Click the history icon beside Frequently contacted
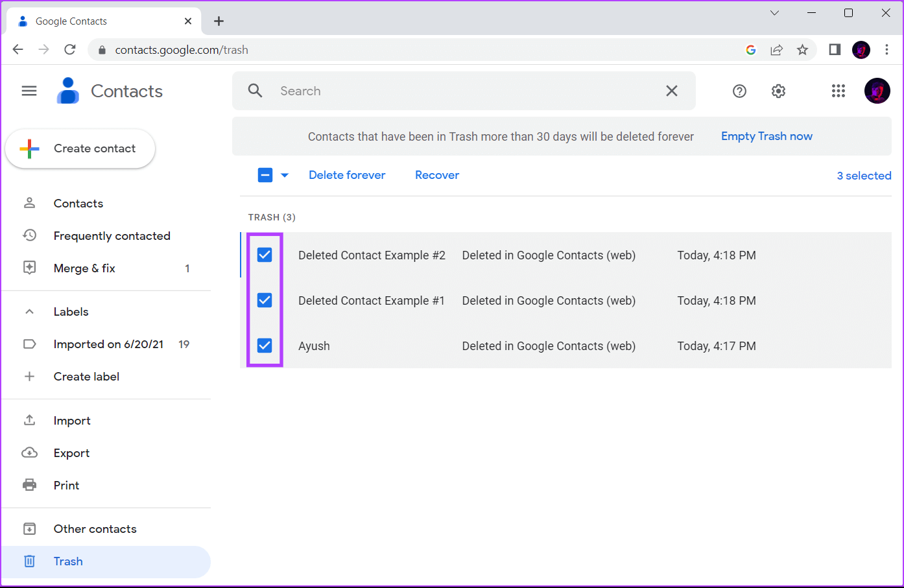Viewport: 904px width, 588px height. tap(29, 235)
